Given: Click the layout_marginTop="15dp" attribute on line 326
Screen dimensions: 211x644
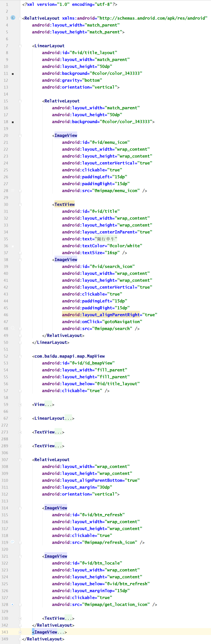Looking at the screenshot, I should click(x=91, y=590).
